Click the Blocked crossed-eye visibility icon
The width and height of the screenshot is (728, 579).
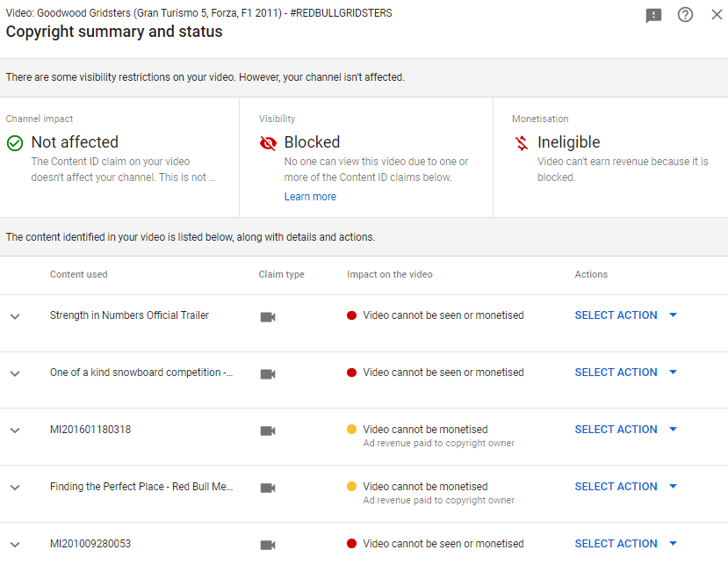268,143
